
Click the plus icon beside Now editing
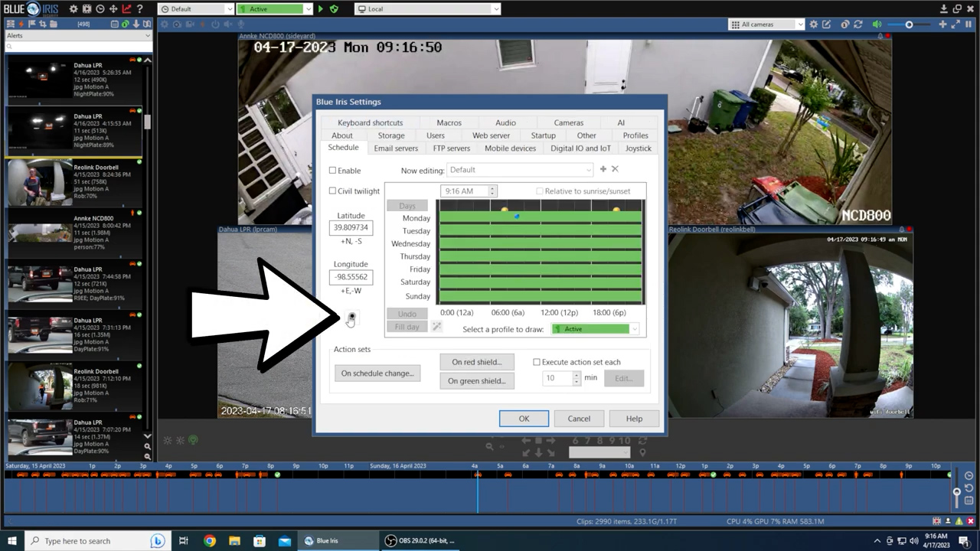(603, 169)
